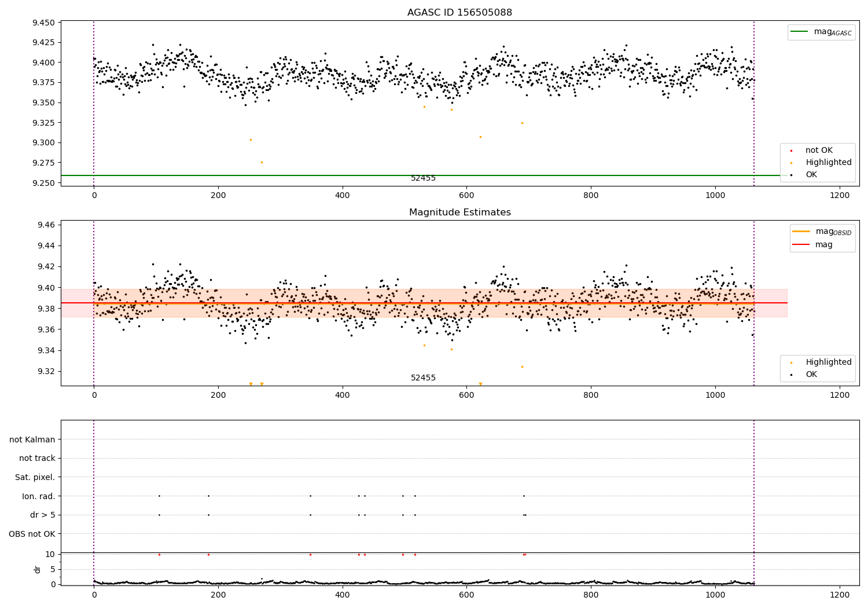
Task: Select the Magnitude Estimates subplot title
Action: point(459,213)
